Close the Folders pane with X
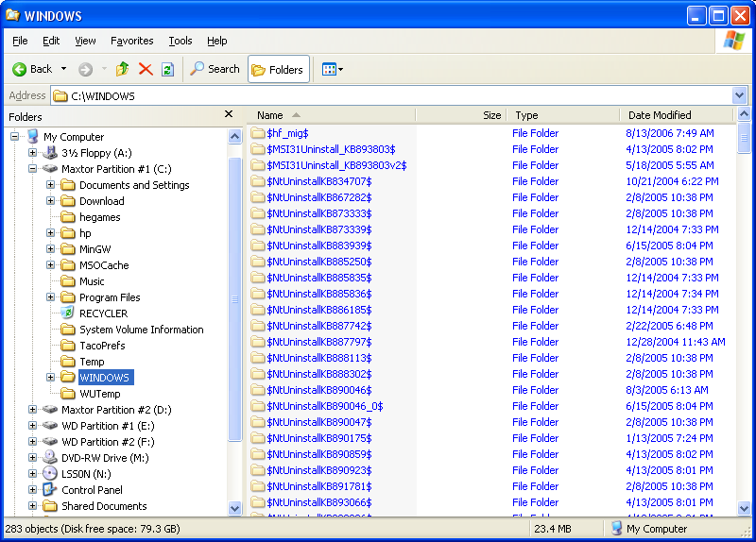 click(x=228, y=114)
